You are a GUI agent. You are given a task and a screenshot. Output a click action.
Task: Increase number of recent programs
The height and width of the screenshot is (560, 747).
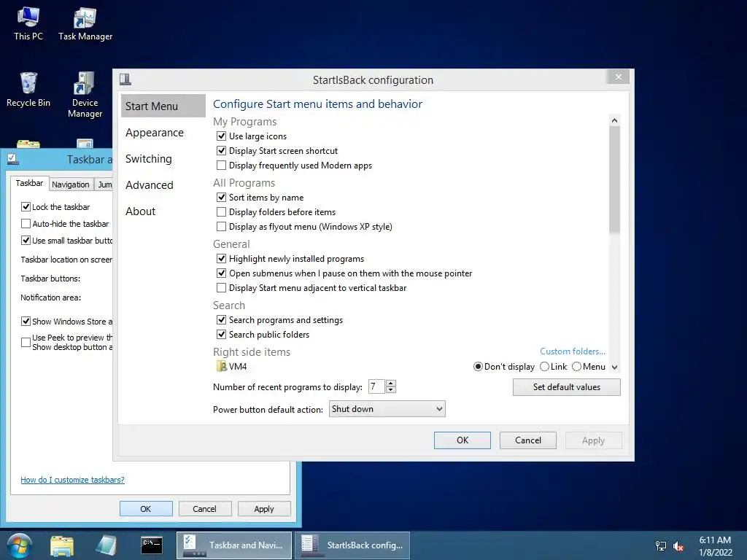(x=391, y=384)
